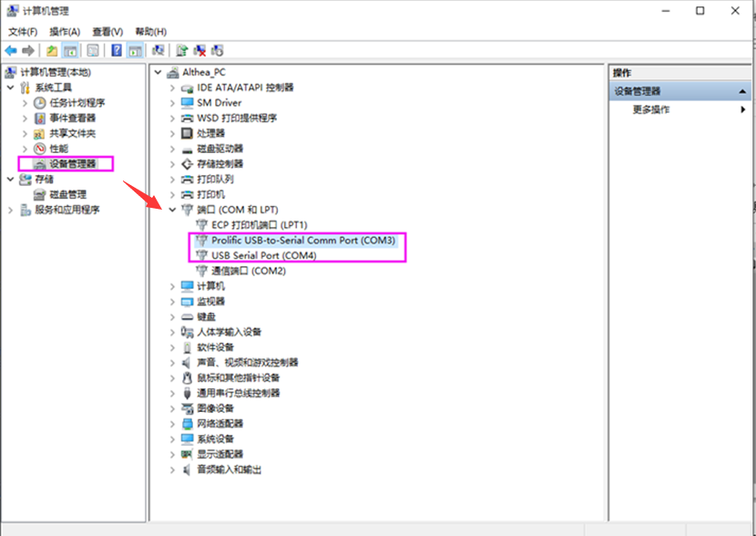The width and height of the screenshot is (756, 536).
Task: Click the disable device down-arrow icon
Action: (x=218, y=50)
